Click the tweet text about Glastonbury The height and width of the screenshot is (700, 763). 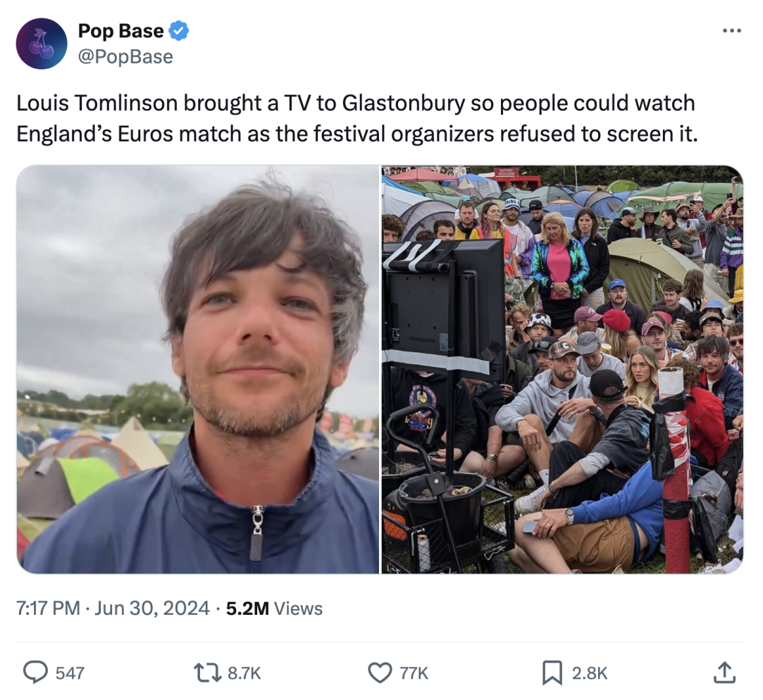pos(357,118)
